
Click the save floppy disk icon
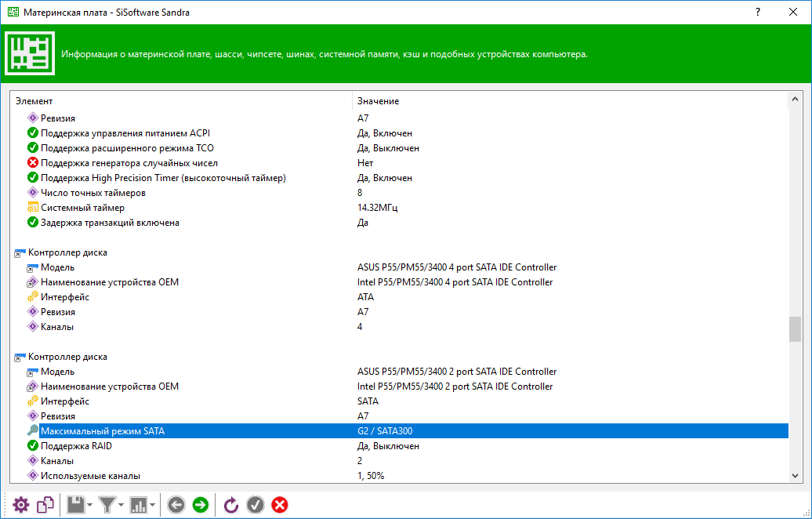click(76, 505)
